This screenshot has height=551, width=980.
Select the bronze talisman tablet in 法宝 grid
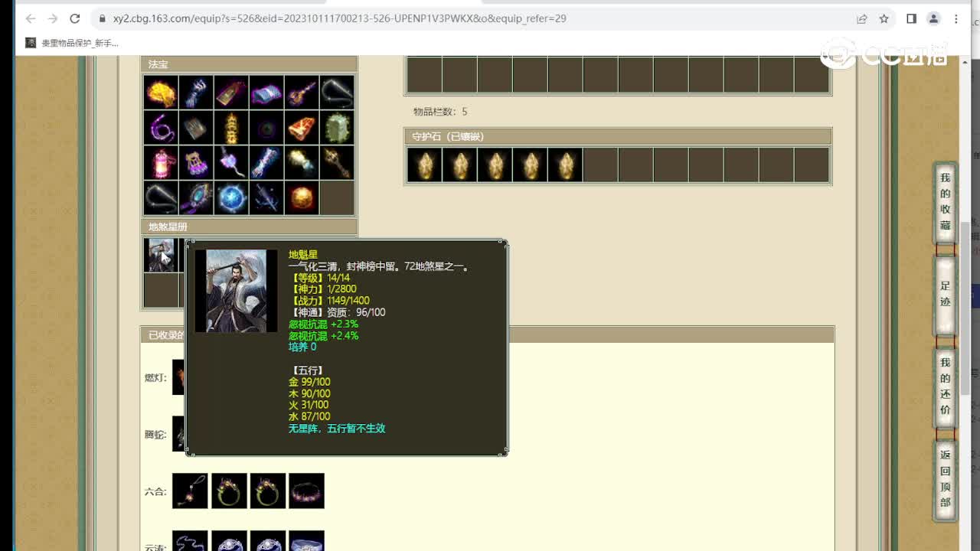[x=231, y=92]
